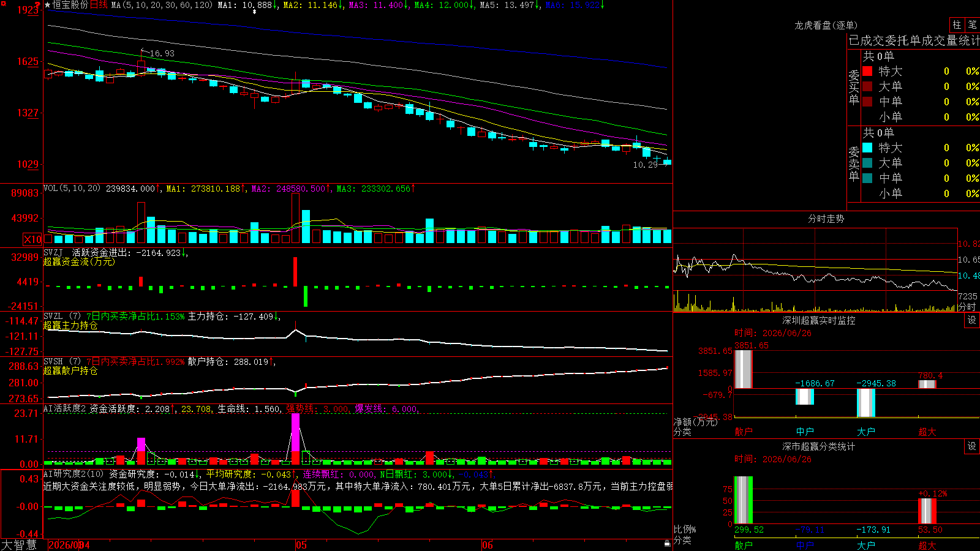980x551 pixels.
Task: Click the MA(5,10,20,30,60,120) indicator label
Action: pyautogui.click(x=162, y=5)
